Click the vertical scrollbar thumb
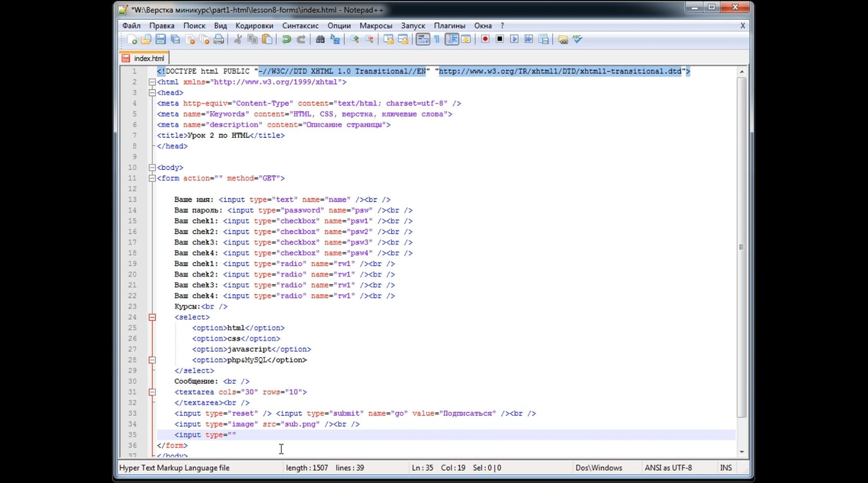This screenshot has width=868, height=483. (x=742, y=247)
